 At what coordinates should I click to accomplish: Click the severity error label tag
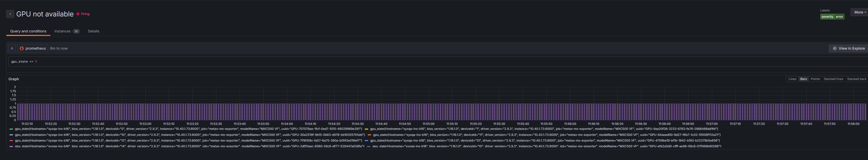832,17
